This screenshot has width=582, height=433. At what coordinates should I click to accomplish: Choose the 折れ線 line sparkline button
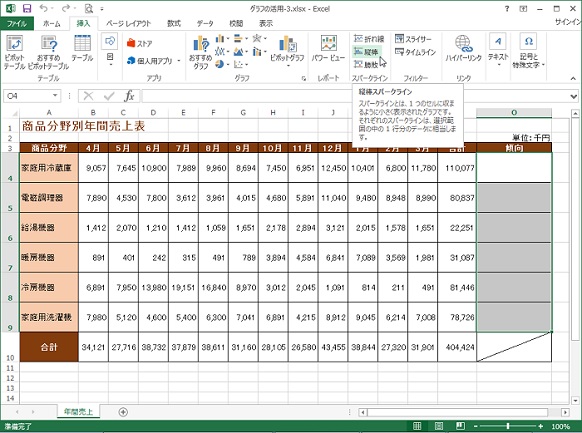click(x=369, y=39)
